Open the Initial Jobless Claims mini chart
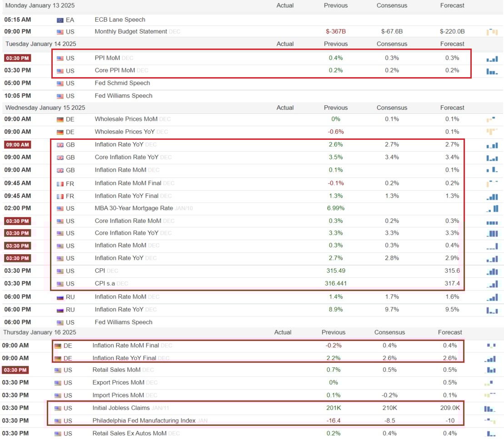The height and width of the screenshot is (439, 504). [x=489, y=409]
